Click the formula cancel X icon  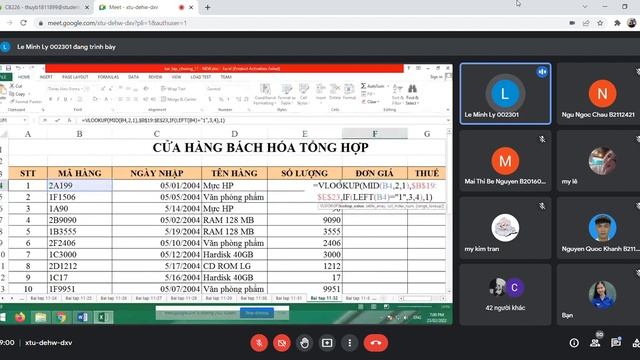[x=45, y=120]
